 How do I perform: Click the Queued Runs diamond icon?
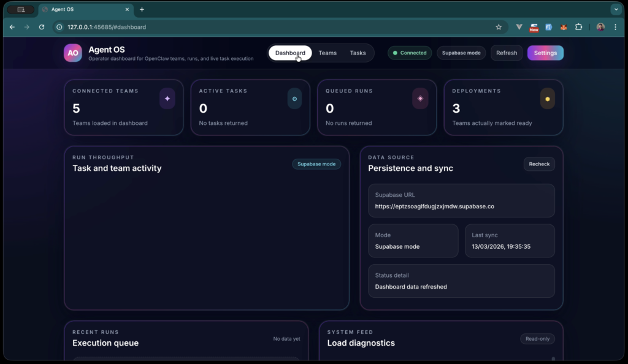421,99
